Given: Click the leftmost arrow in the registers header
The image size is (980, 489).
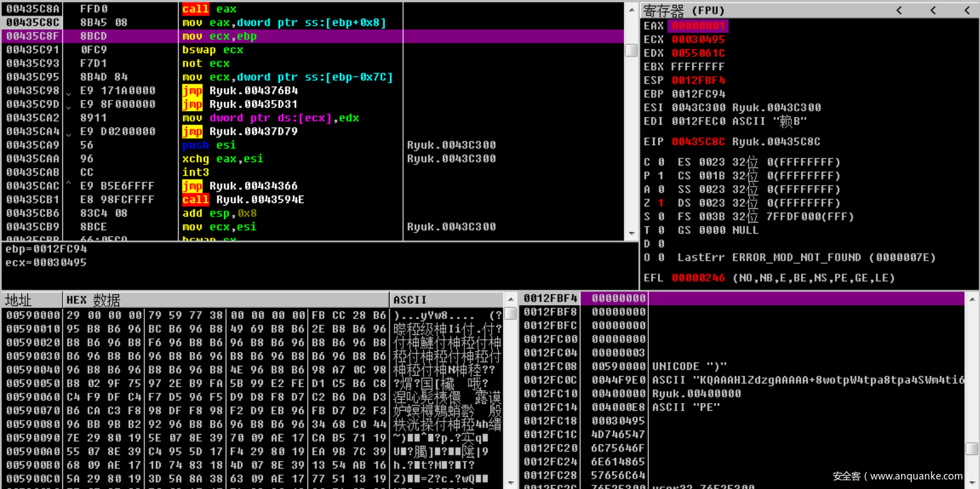Looking at the screenshot, I should click(x=899, y=10).
